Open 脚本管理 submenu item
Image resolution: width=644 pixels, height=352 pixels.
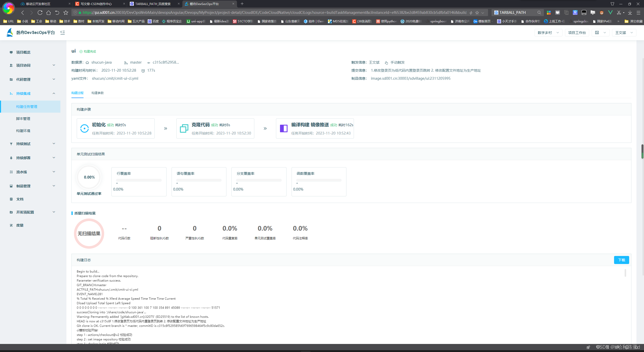click(x=23, y=119)
